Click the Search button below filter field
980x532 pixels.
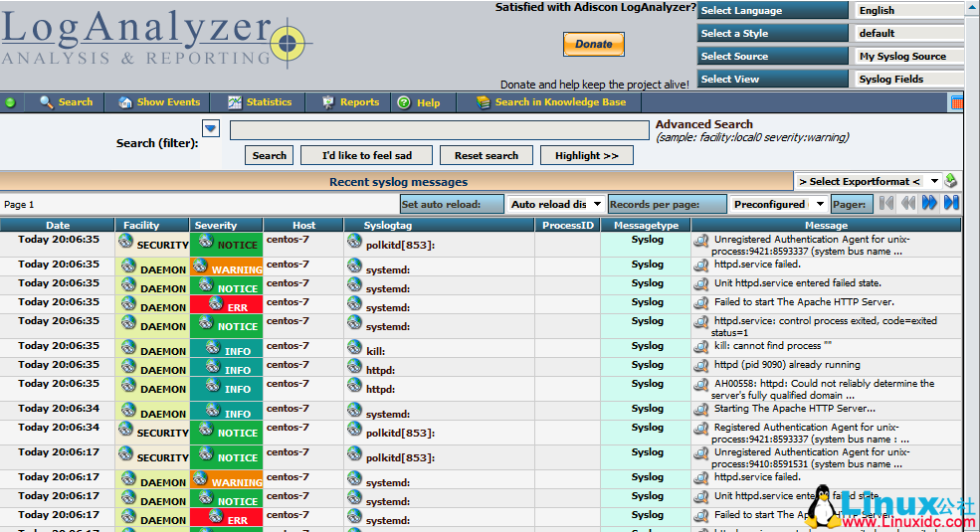[270, 155]
